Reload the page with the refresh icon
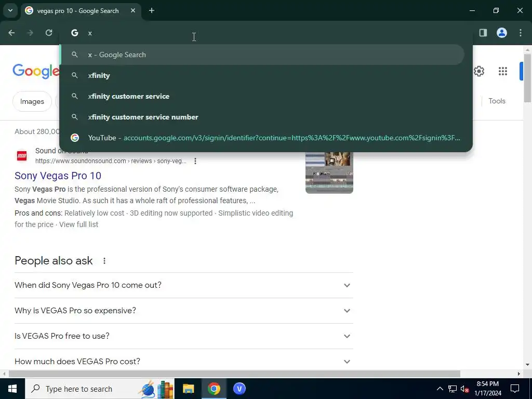Viewport: 532px width, 399px height. (x=49, y=33)
